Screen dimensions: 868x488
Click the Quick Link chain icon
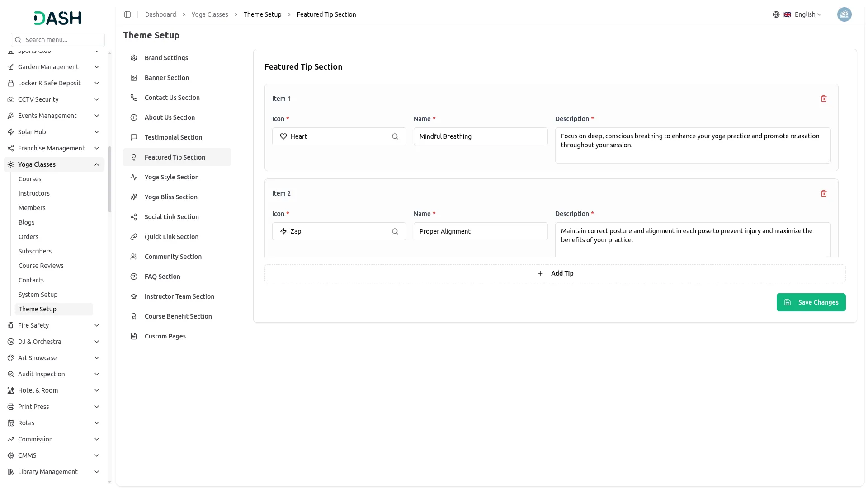click(134, 237)
